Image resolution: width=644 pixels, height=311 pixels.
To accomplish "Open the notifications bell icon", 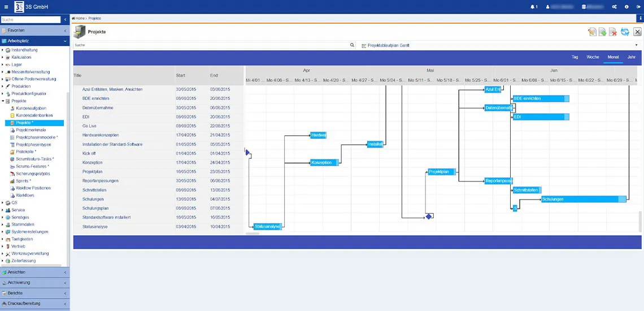I will [533, 7].
